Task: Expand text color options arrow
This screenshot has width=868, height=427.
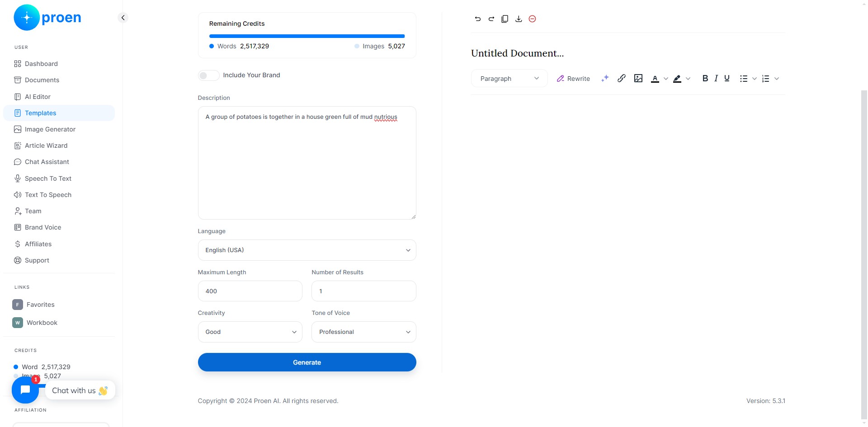Action: (666, 79)
